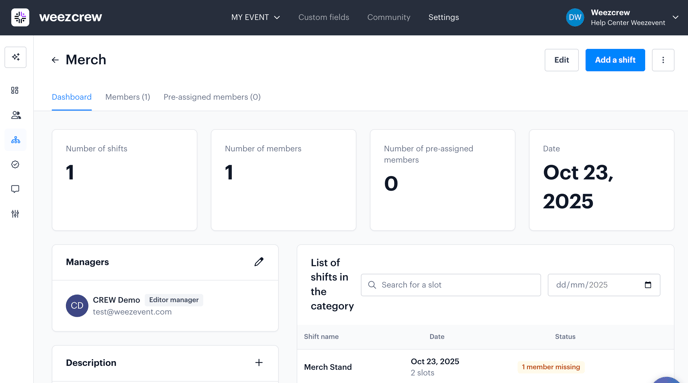
Task: Open the sliders settings sidebar icon
Action: [15, 214]
